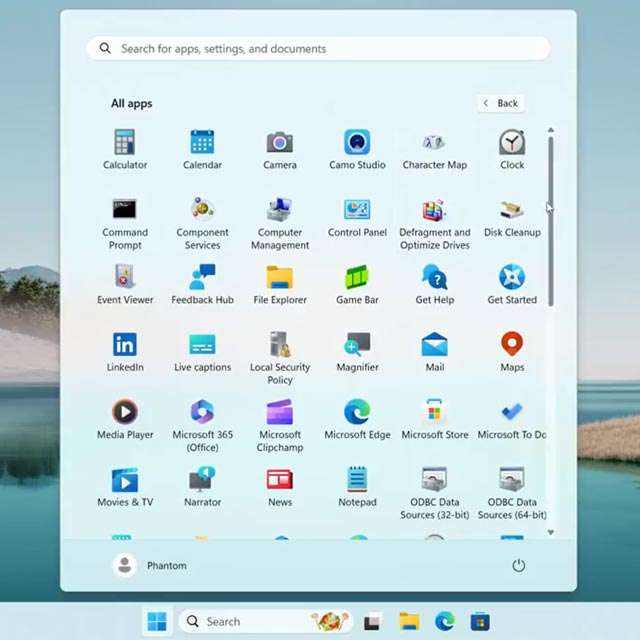This screenshot has width=640, height=640.
Task: Click the All apps scrollbar thumb
Action: tap(551, 221)
